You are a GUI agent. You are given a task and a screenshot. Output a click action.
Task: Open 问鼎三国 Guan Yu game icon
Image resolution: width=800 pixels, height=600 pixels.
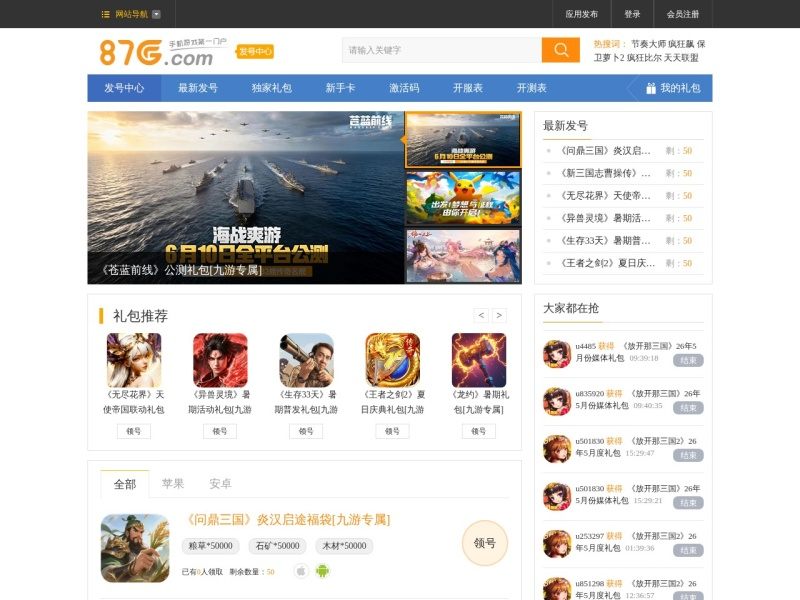(135, 548)
